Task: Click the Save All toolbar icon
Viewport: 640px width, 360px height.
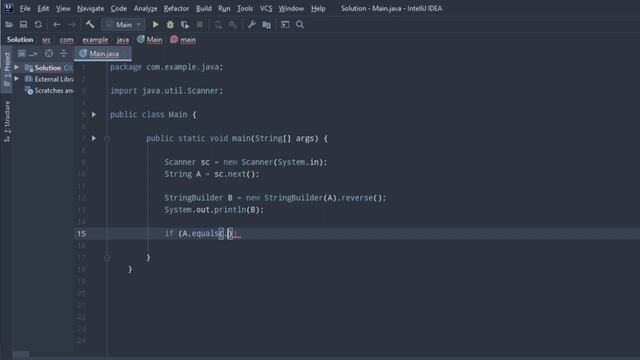Action: [x=23, y=25]
